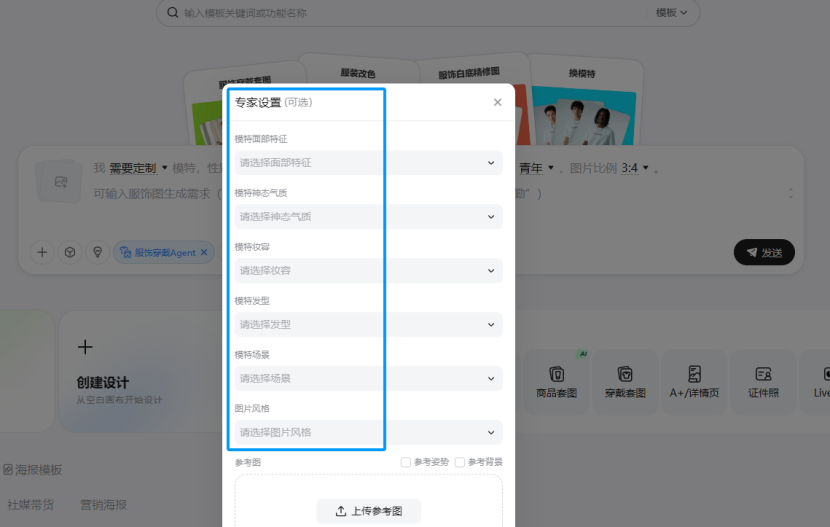Viewport: 830px width, 527px height.
Task: Click the 上传参考图 upload button
Action: tap(368, 511)
